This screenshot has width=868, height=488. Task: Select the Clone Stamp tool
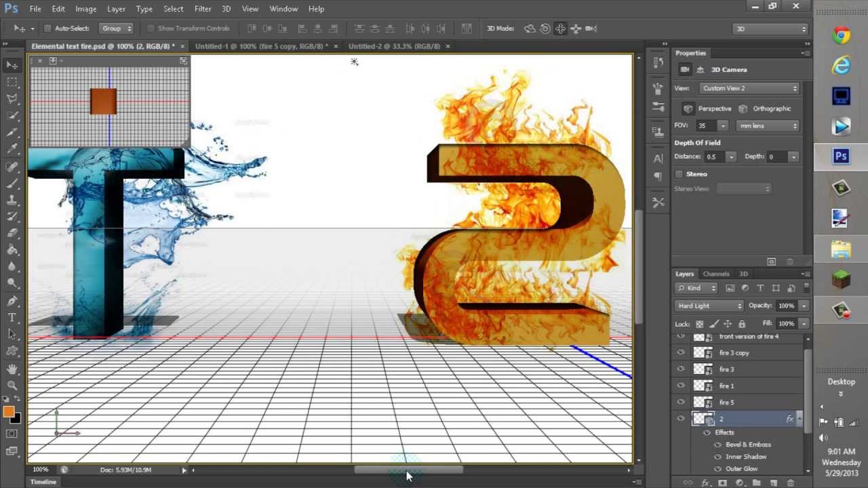coord(12,200)
